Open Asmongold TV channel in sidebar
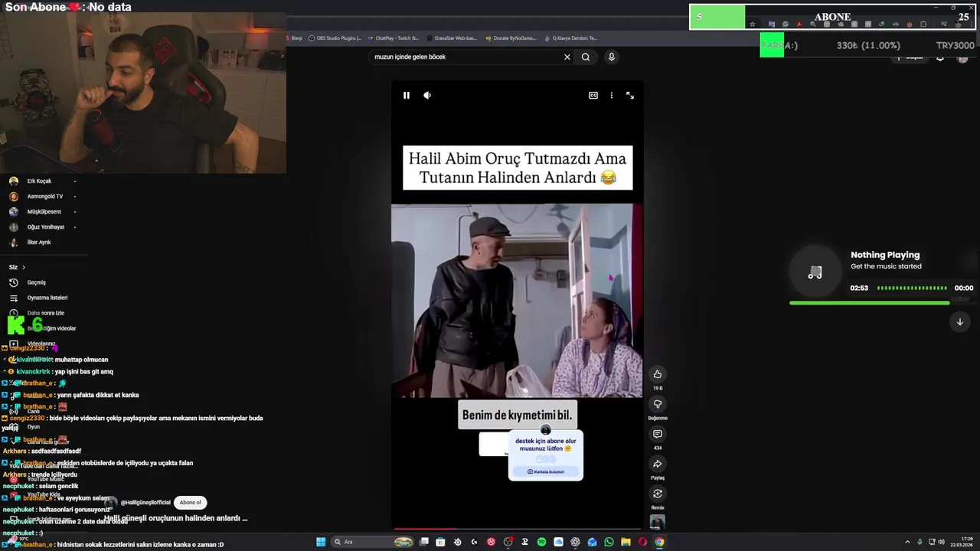The image size is (980, 551). (x=42, y=197)
